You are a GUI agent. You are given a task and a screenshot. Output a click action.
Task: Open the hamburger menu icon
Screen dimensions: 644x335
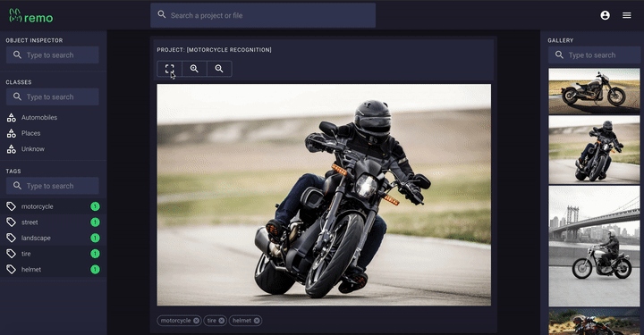tap(627, 15)
